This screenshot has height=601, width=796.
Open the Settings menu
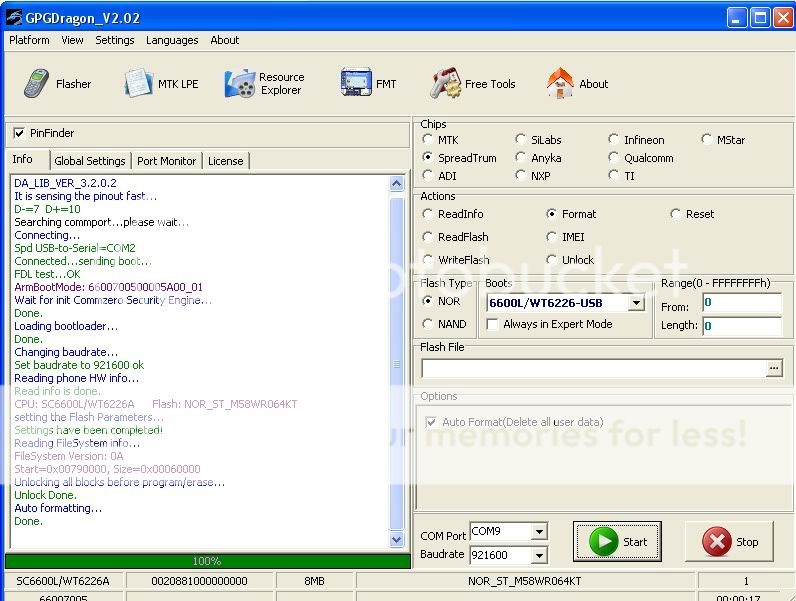click(115, 40)
